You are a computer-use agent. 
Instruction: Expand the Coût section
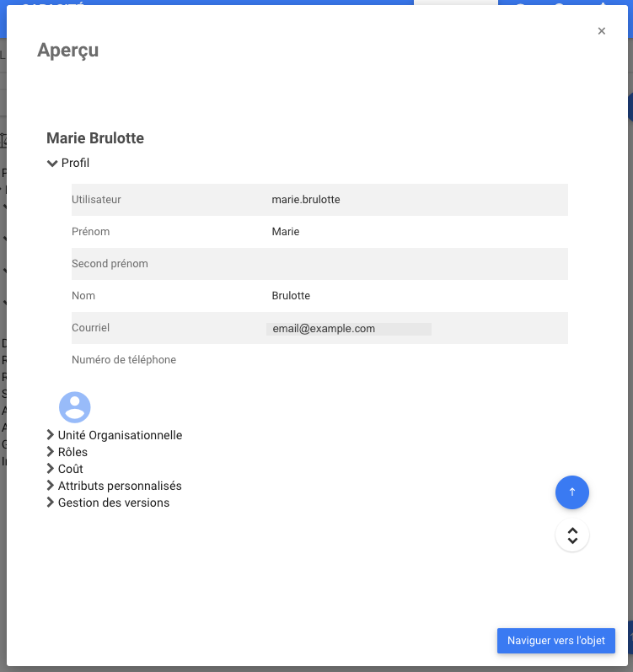[x=65, y=469]
